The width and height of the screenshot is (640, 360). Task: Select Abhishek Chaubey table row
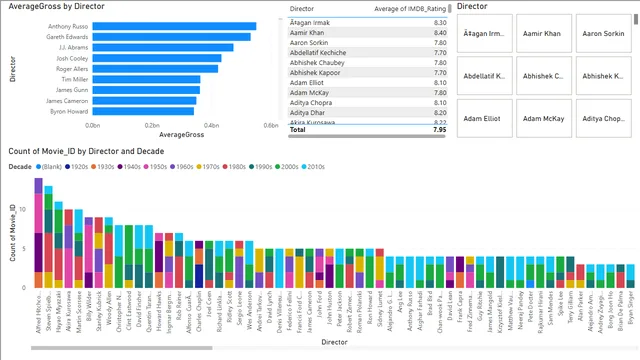click(x=368, y=62)
